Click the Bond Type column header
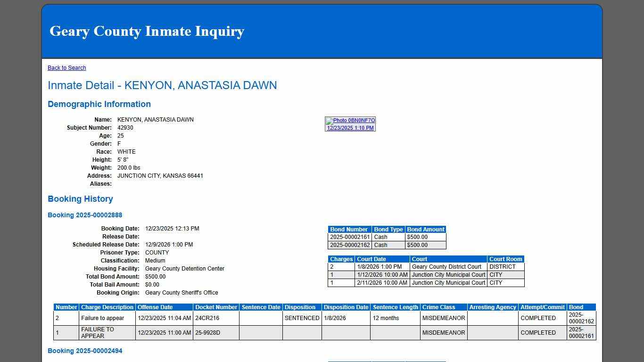Viewport: 644px width, 362px height. point(388,229)
